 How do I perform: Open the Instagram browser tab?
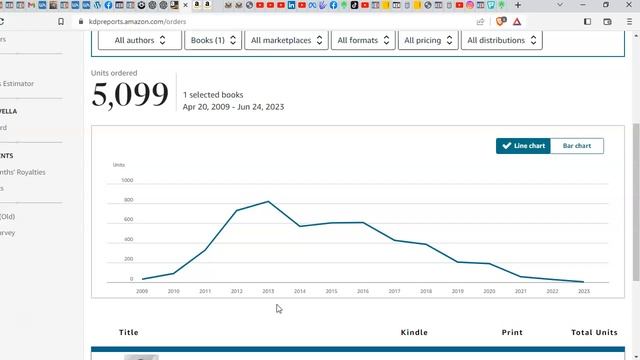click(x=470, y=5)
